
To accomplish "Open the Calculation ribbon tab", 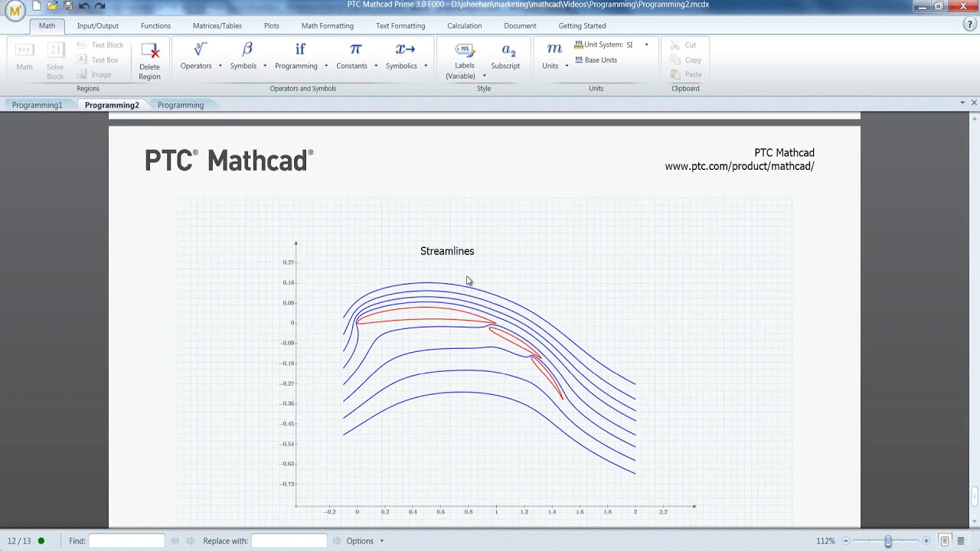I will pyautogui.click(x=465, y=25).
